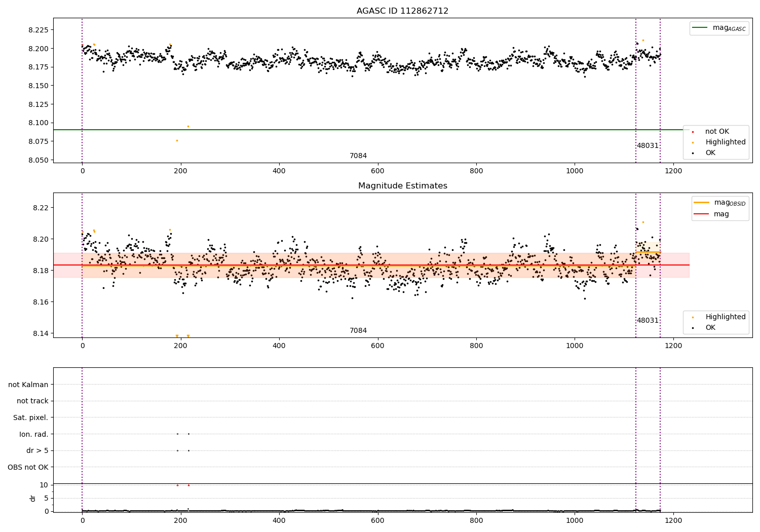Click the 'Sat. pixel.' axis label

tap(31, 417)
